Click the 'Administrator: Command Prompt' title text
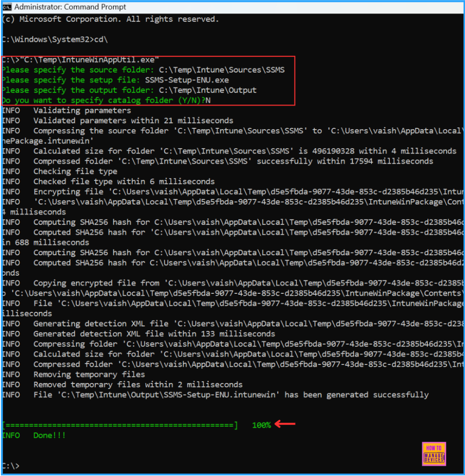Image resolution: width=465 pixels, height=476 pixels. point(70,7)
